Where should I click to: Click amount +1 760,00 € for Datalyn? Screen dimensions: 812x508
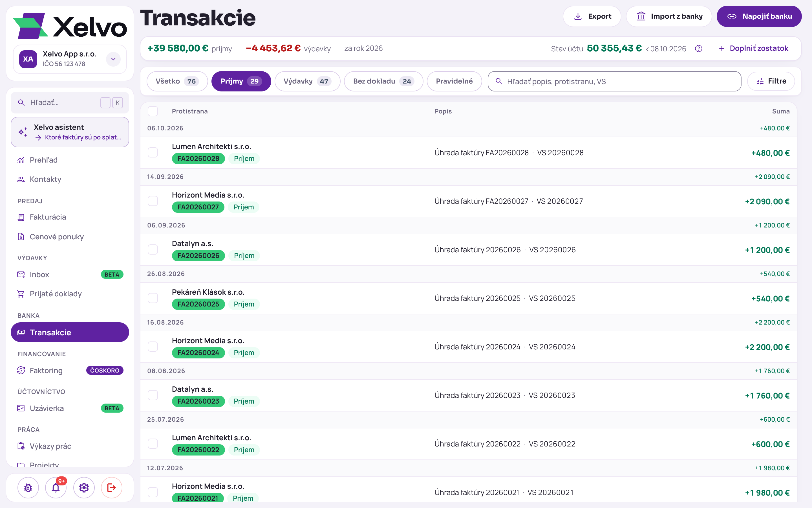pyautogui.click(x=767, y=396)
